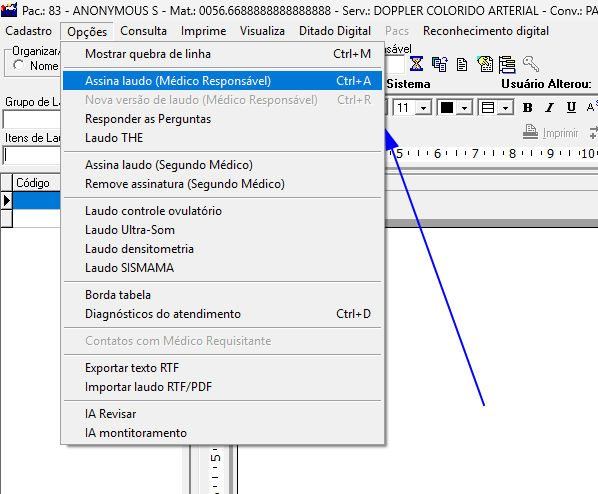
Task: Open the line spacing dropdown arrow
Action: (x=505, y=108)
